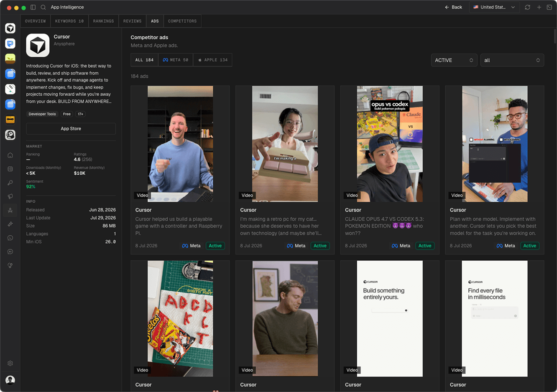Image resolution: width=557 pixels, height=392 pixels.
Task: Open the ad video of man in blue sweater
Action: [180, 144]
